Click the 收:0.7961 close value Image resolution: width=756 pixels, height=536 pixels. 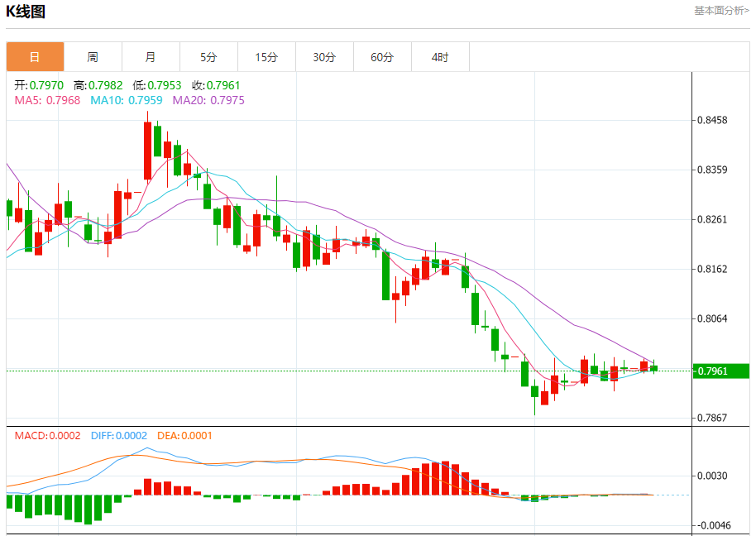tap(216, 85)
